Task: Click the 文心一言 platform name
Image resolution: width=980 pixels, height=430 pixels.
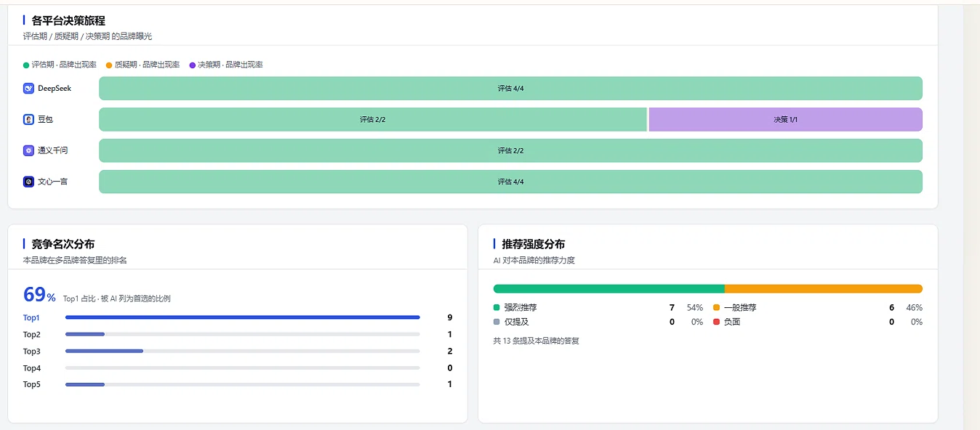Action: click(x=53, y=182)
